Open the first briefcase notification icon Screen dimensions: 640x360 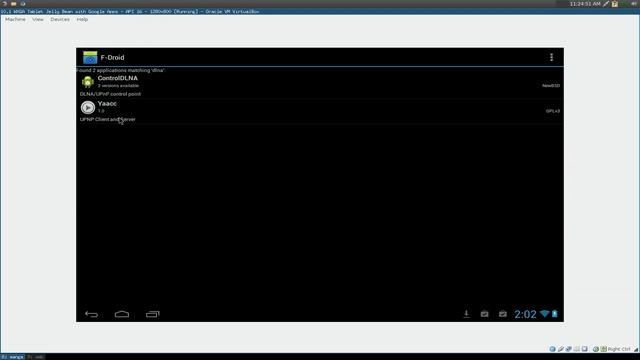click(x=484, y=313)
